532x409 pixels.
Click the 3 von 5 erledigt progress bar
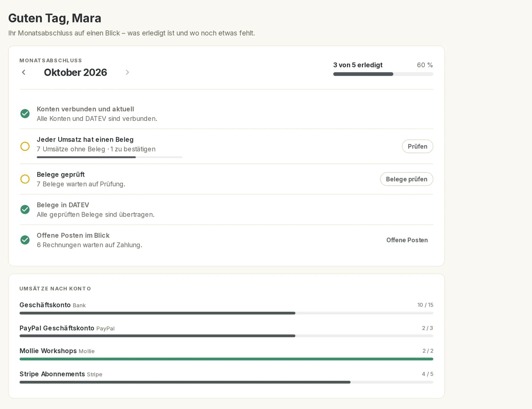point(383,74)
